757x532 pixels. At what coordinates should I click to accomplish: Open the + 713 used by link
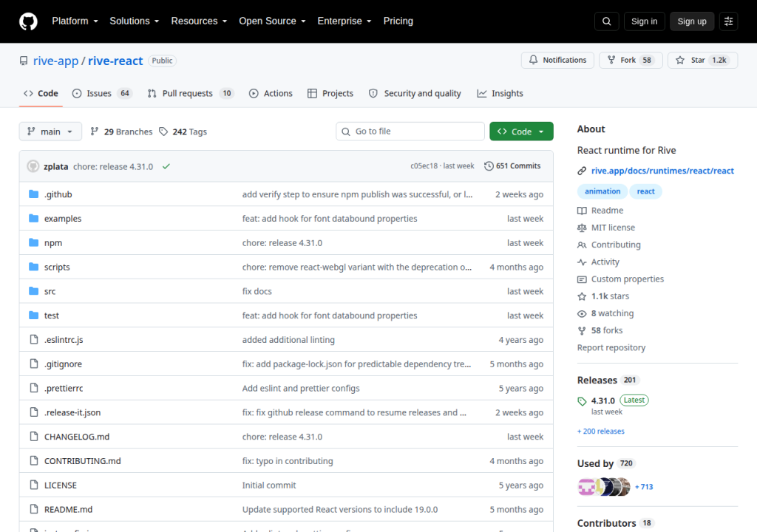point(644,487)
